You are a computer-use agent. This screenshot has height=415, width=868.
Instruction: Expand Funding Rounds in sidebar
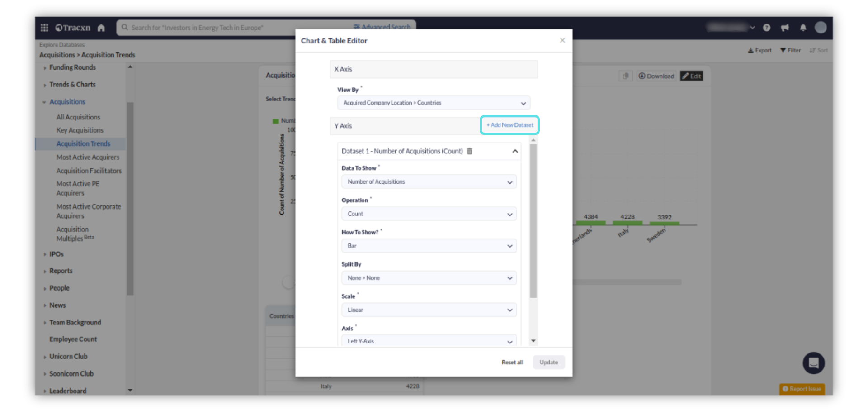72,67
